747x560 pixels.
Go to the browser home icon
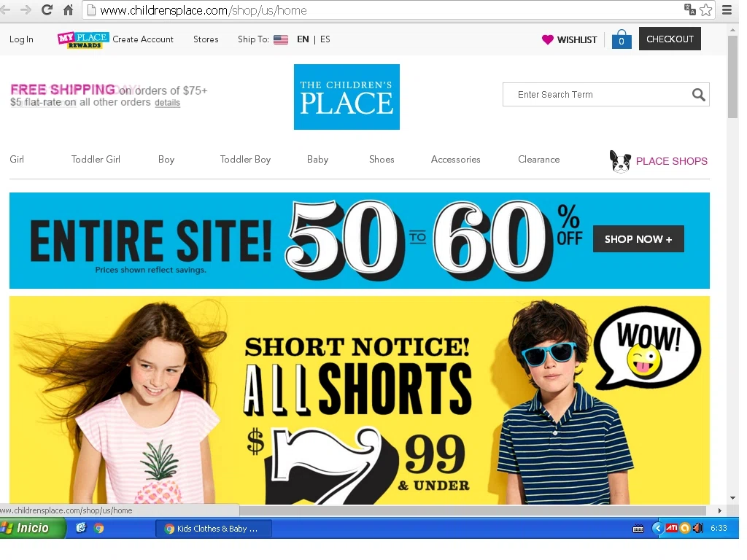point(68,10)
